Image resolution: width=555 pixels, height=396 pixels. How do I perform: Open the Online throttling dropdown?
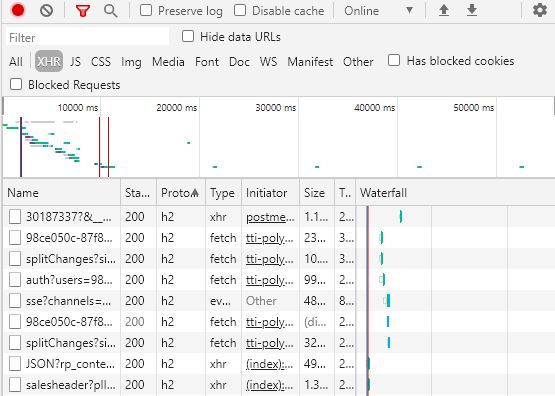click(379, 11)
